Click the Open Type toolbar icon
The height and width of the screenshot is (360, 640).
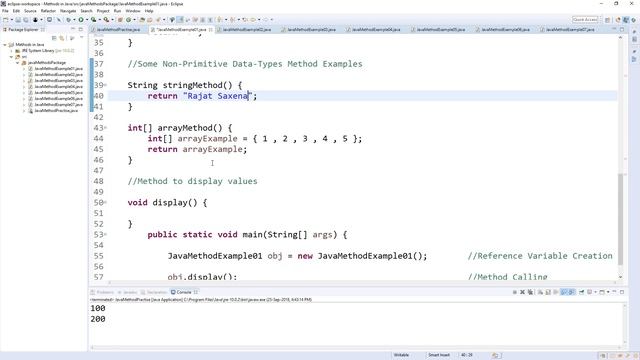[x=142, y=20]
